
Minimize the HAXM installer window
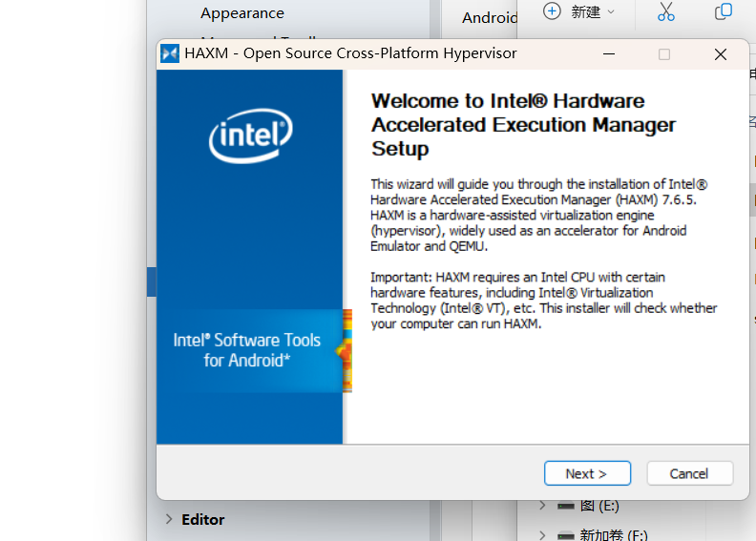609,54
